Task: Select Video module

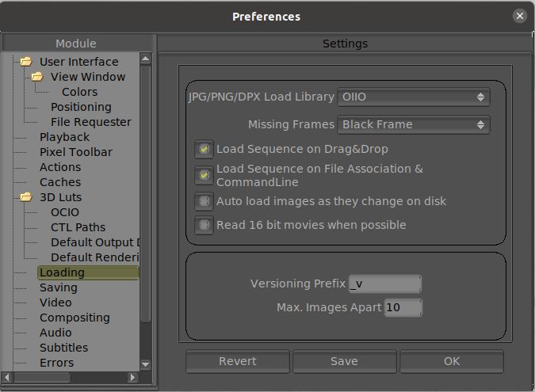Action: [x=55, y=303]
